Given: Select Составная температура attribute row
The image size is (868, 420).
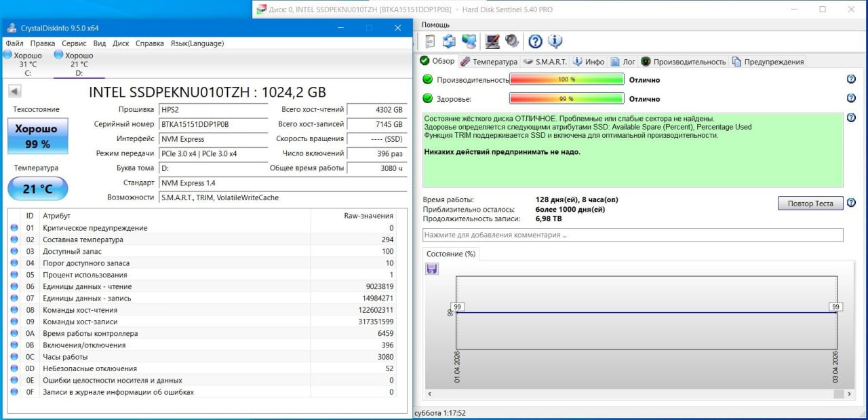Looking at the screenshot, I should click(202, 240).
